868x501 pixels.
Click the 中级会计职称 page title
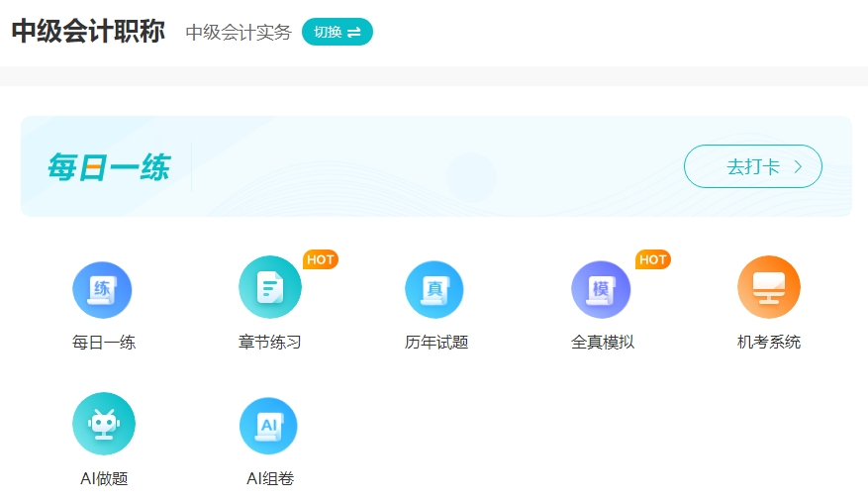[x=88, y=31]
